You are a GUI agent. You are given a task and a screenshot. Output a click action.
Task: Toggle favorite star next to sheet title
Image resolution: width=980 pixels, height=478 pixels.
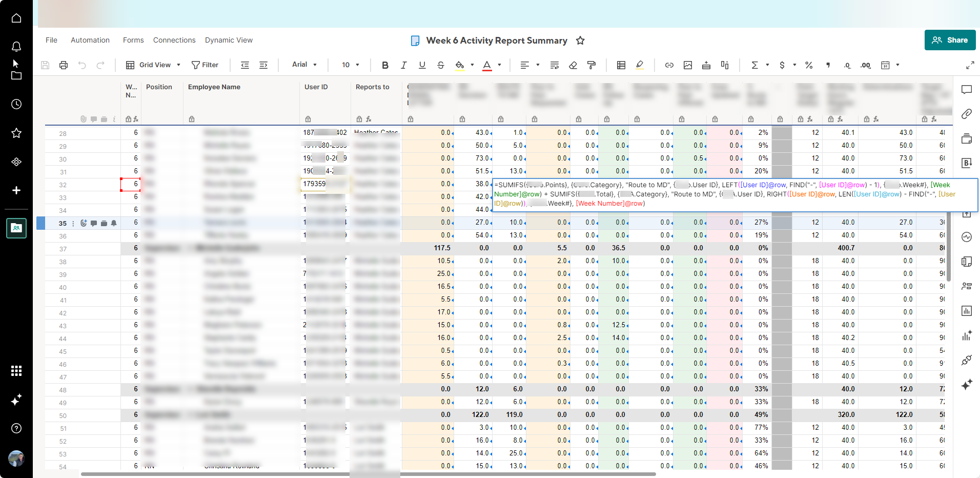pyautogui.click(x=580, y=41)
